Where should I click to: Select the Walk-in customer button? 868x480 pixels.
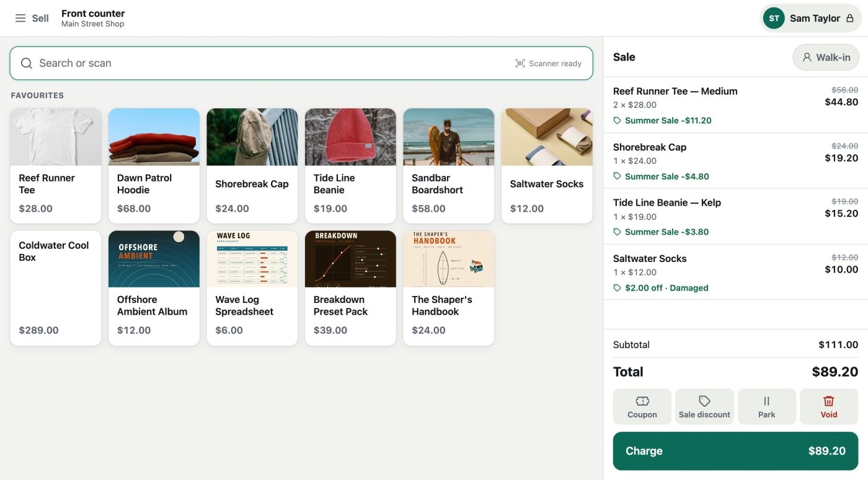pos(826,57)
